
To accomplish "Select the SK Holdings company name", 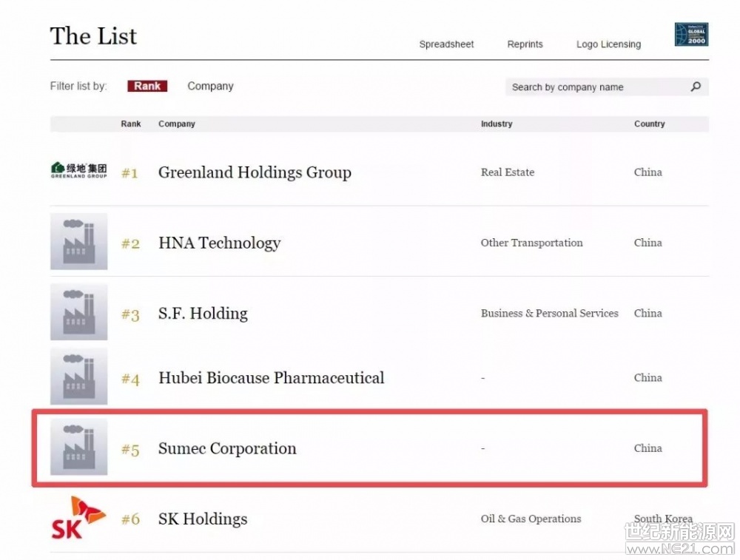I will click(x=203, y=519).
